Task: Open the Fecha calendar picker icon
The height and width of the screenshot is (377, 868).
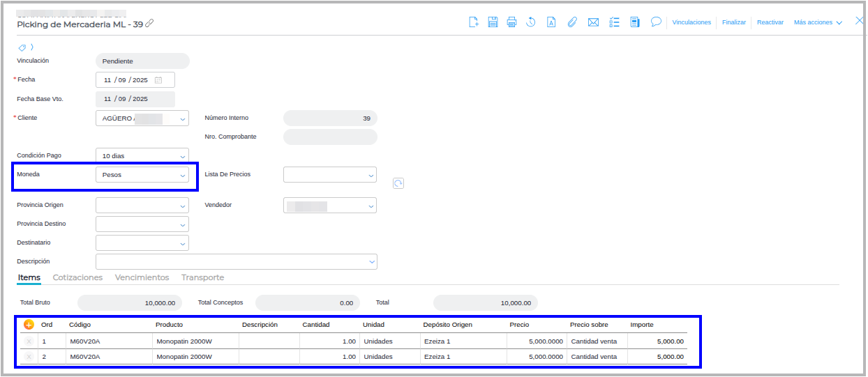Action: pos(158,80)
